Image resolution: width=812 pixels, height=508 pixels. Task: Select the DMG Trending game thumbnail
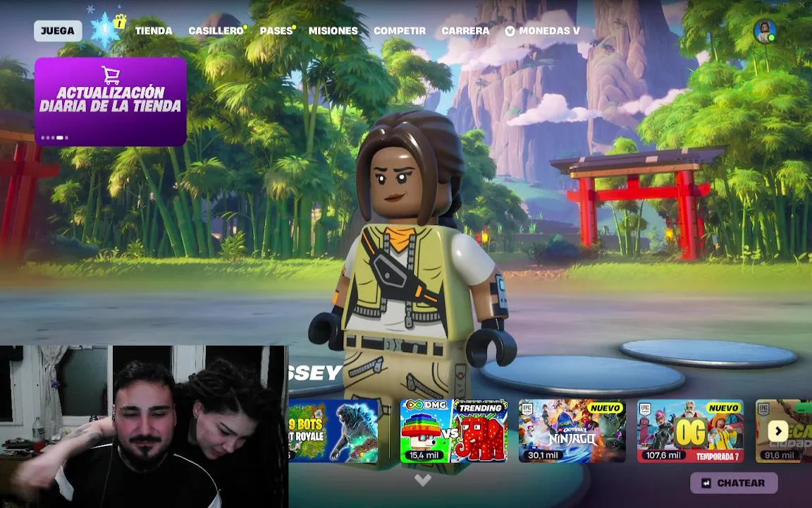(x=454, y=431)
